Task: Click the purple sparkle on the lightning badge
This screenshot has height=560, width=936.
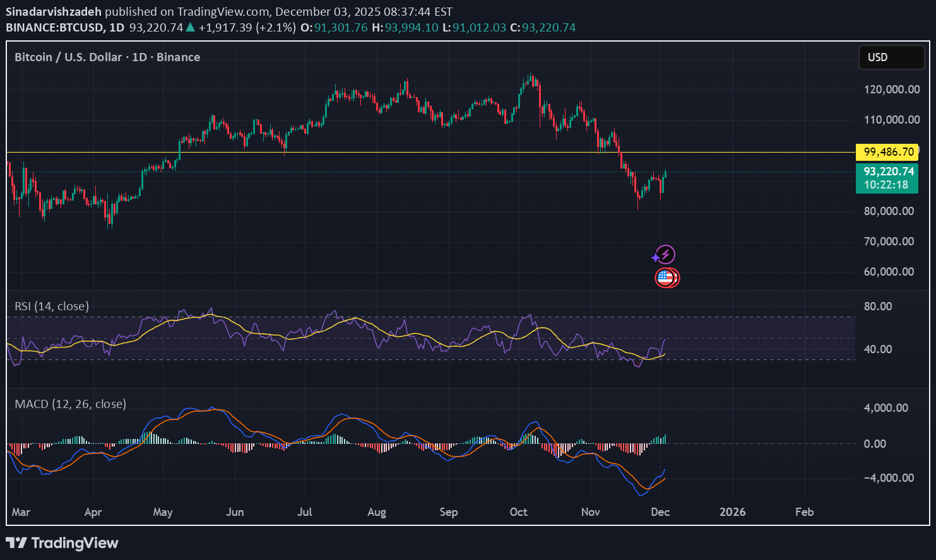Action: 656,257
